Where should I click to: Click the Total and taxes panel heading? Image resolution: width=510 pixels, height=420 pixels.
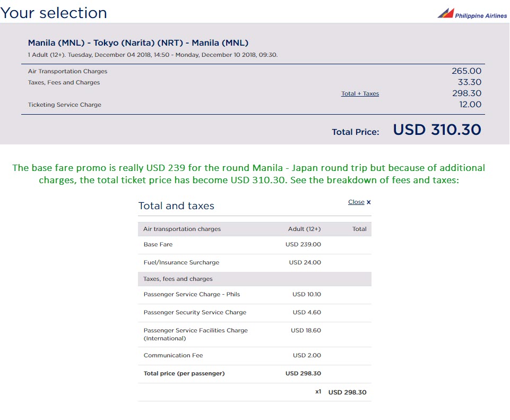coord(176,206)
